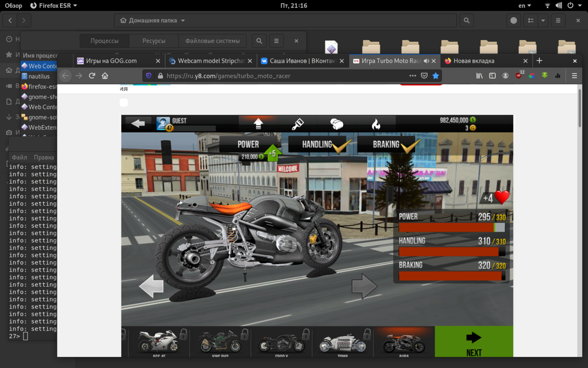Open the Firefox library icon

click(480, 76)
